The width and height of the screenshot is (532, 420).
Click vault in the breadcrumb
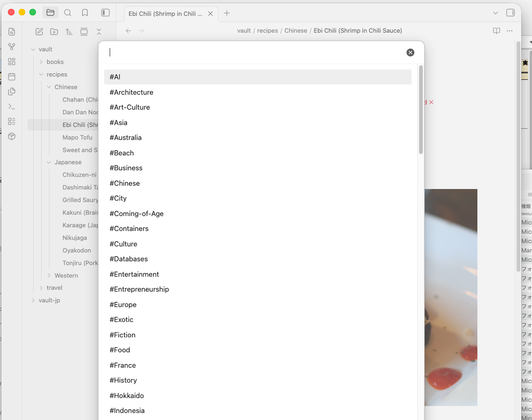(244, 30)
